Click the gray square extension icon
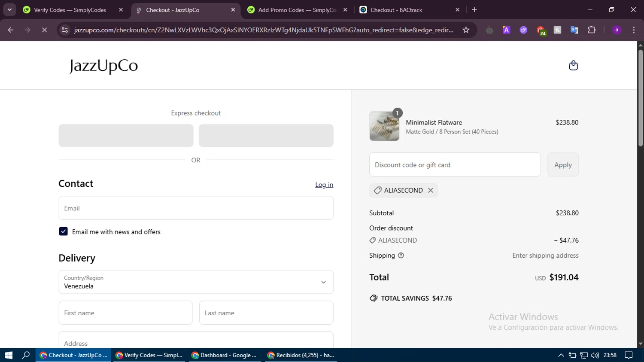644x362 pixels. click(x=557, y=30)
